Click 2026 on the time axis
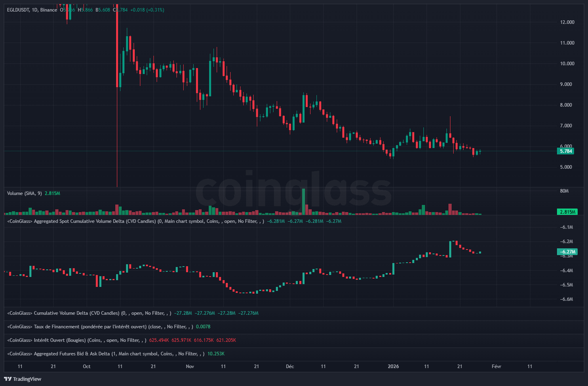This screenshot has width=588, height=386. [393, 366]
